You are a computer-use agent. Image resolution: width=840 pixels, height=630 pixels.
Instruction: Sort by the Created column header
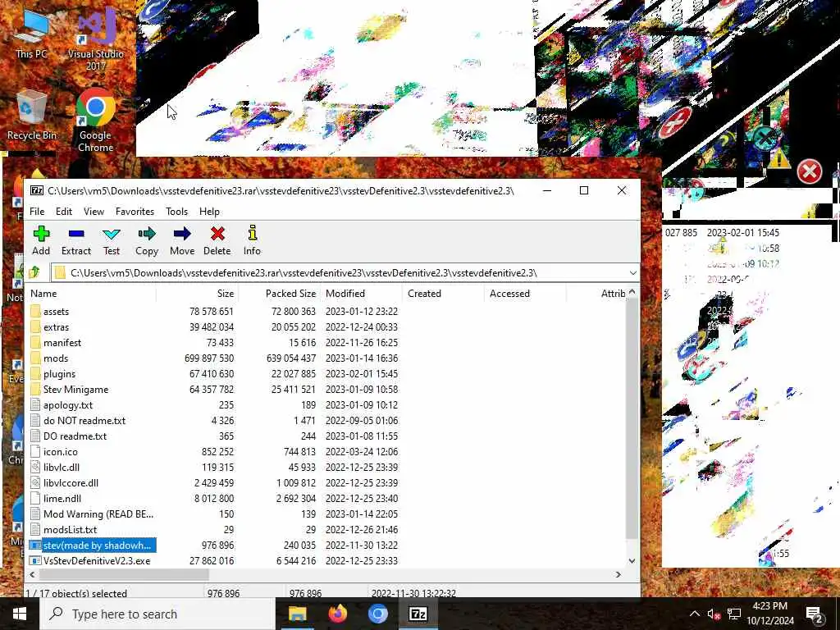[443, 294]
